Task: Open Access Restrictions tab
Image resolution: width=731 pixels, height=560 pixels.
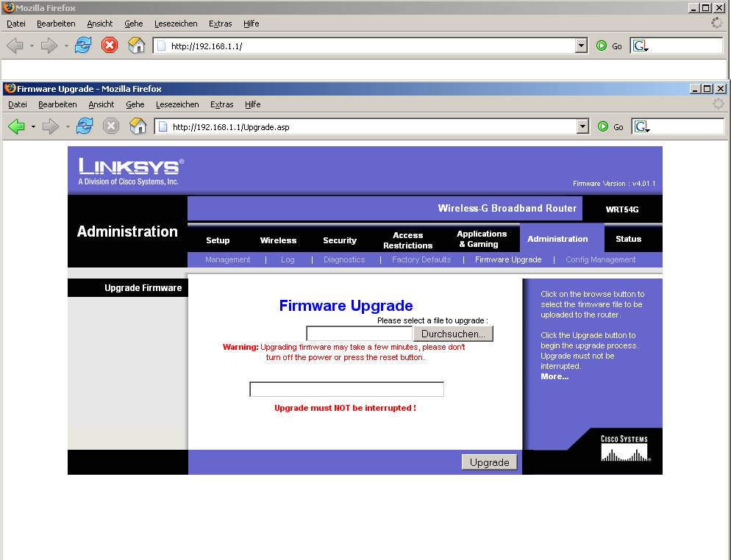Action: click(x=408, y=240)
